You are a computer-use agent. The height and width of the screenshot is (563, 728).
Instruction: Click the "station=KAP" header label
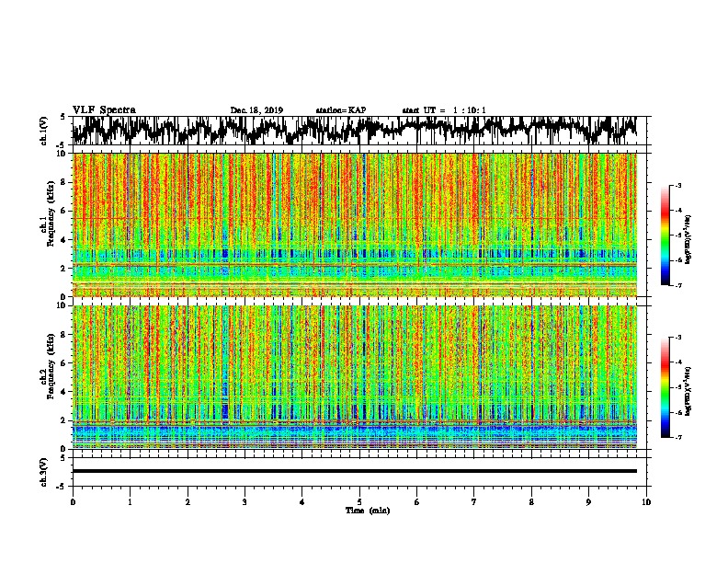pyautogui.click(x=341, y=110)
